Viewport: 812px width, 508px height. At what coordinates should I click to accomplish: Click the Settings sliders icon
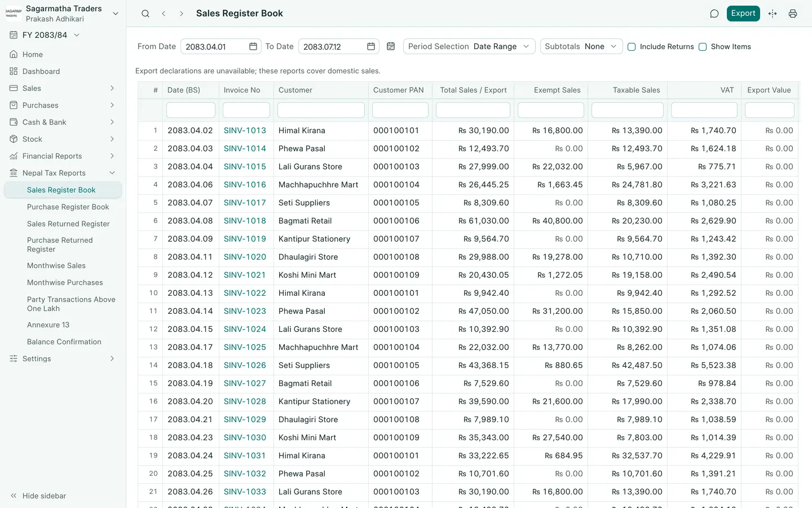(x=14, y=358)
